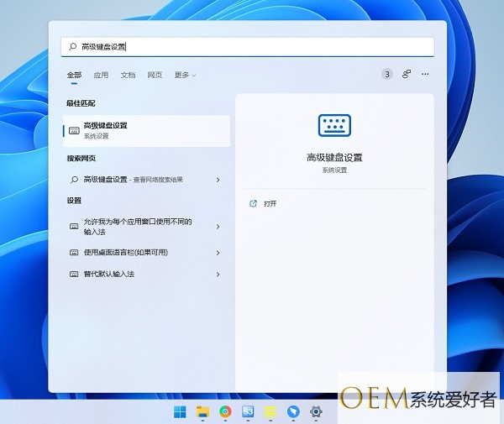Launch Chrome from the taskbar
504x424 pixels.
click(225, 411)
